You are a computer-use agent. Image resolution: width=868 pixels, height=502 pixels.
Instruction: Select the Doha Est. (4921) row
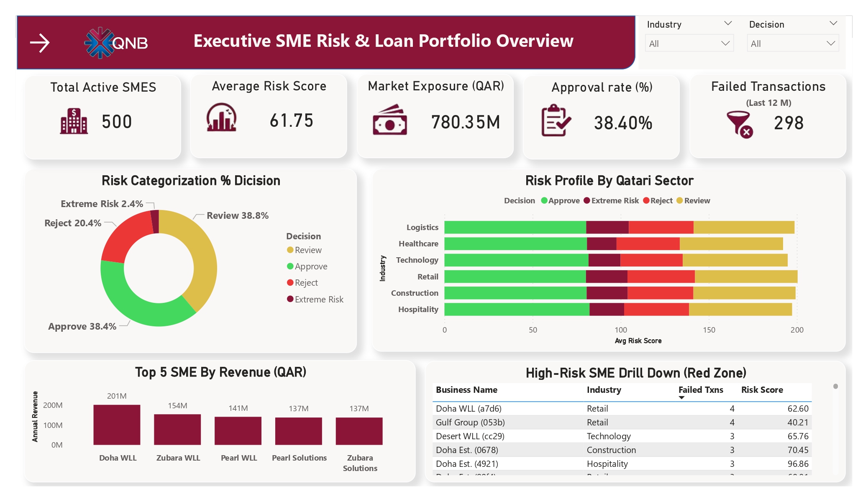[622, 464]
